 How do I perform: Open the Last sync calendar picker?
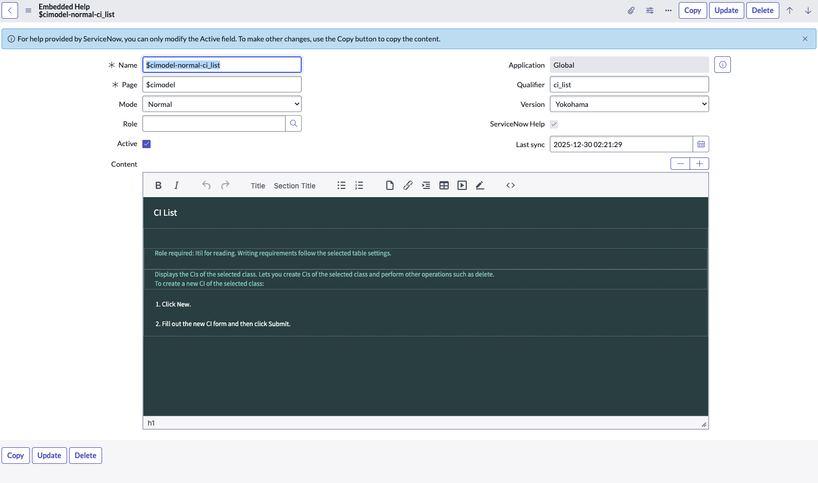(701, 144)
